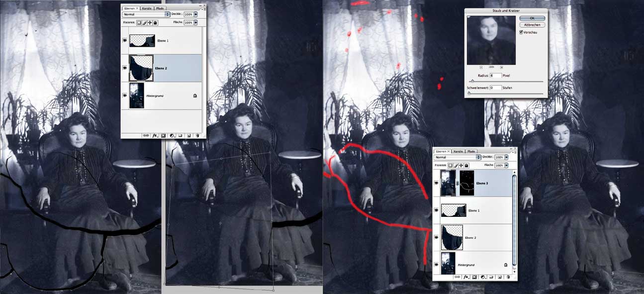Open Deckkr. opacity arrow in lower Ebenen panel
Viewport: 644px width, 294px height.
506,157
